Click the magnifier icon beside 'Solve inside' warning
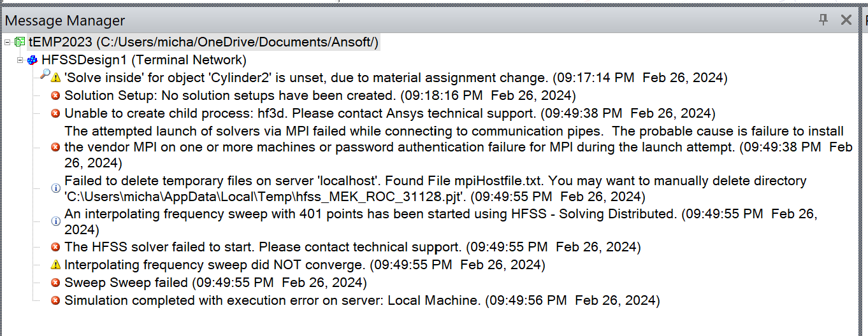This screenshot has width=868, height=336. (45, 75)
